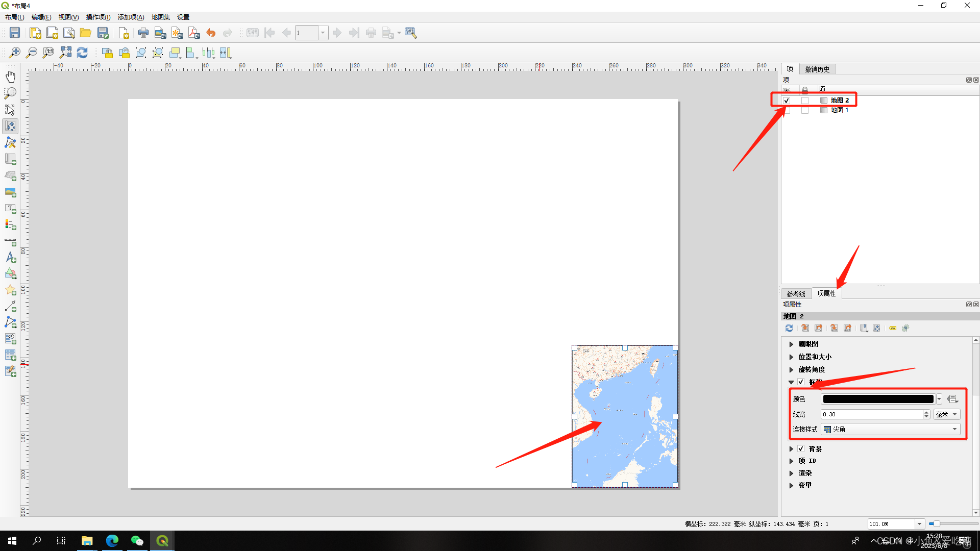Screen dimensions: 980x551
Task: Switch to the 项属性 tab
Action: pyautogui.click(x=826, y=293)
